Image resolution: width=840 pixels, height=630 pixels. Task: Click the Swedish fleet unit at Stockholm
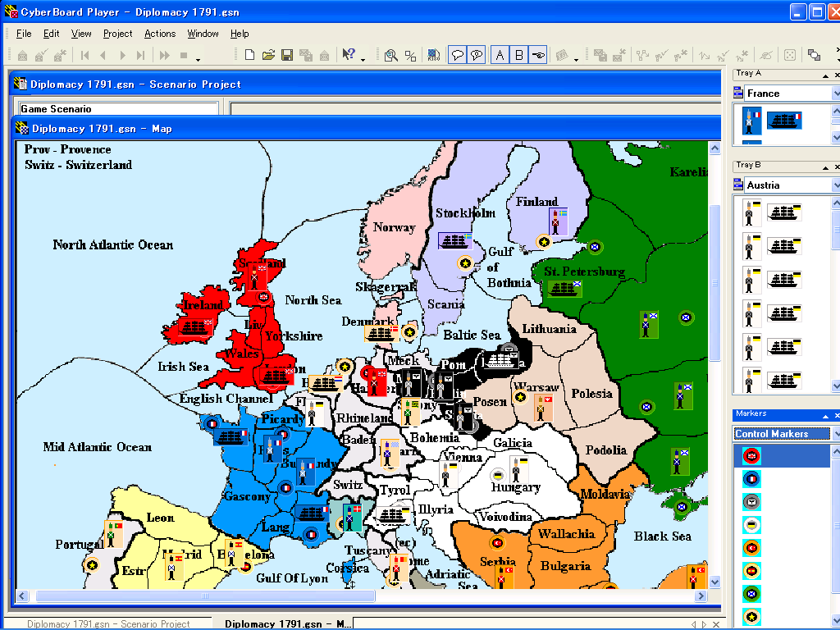pos(454,240)
